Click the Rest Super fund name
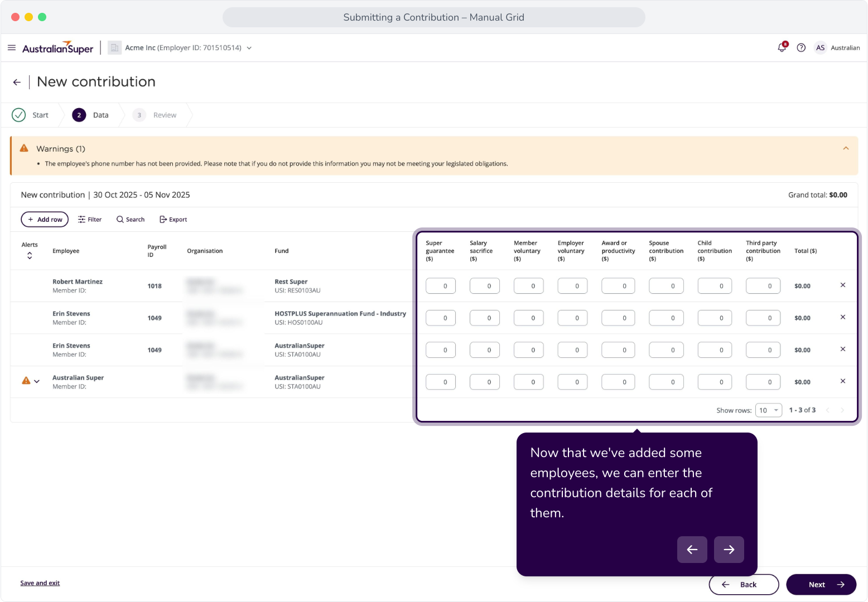This screenshot has height=602, width=868. [x=291, y=281]
